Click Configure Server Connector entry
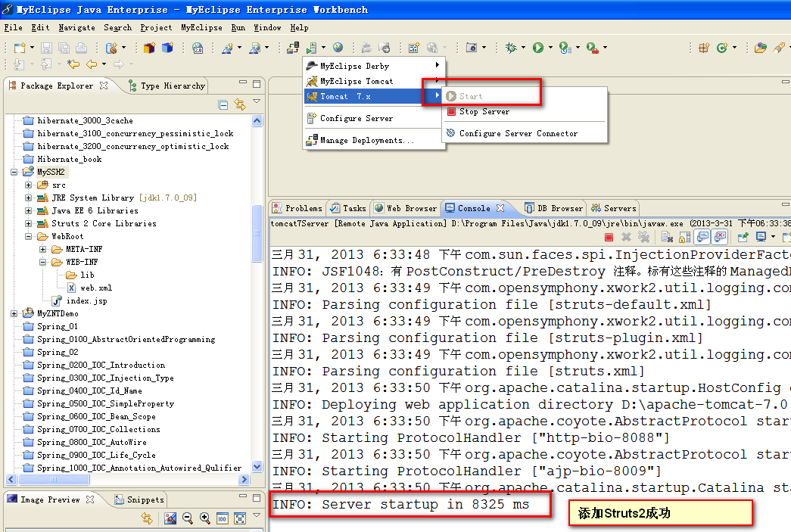 coord(524,134)
